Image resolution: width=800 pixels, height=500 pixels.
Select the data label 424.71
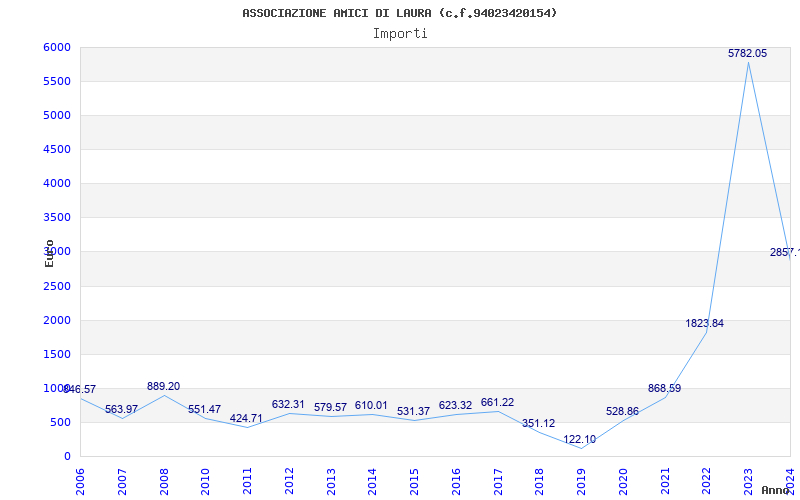(246, 419)
